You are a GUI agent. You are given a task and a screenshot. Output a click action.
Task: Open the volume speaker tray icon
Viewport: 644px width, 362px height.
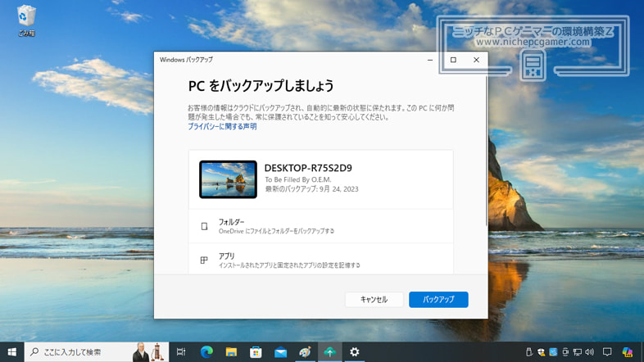[x=590, y=351]
